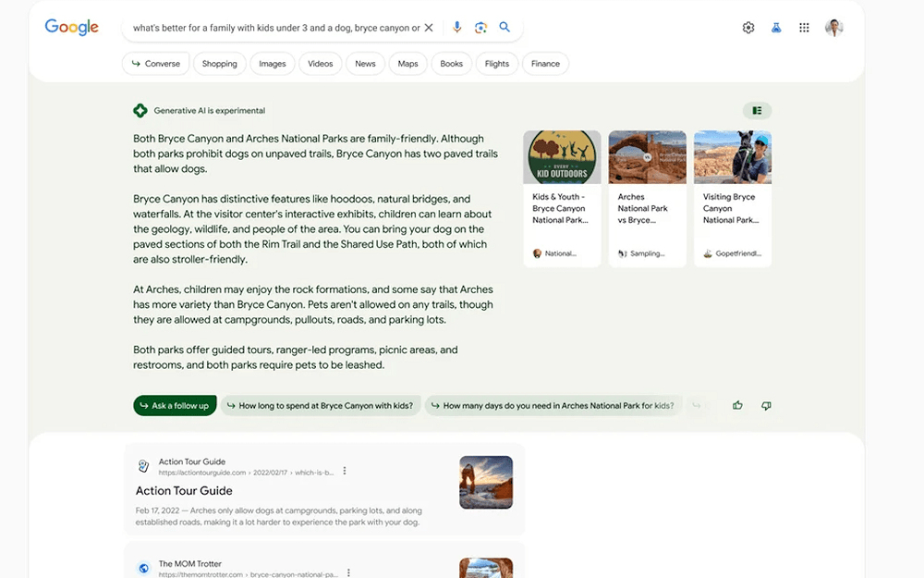Open the Google apps grid
This screenshot has height=578, width=924.
tap(806, 27)
